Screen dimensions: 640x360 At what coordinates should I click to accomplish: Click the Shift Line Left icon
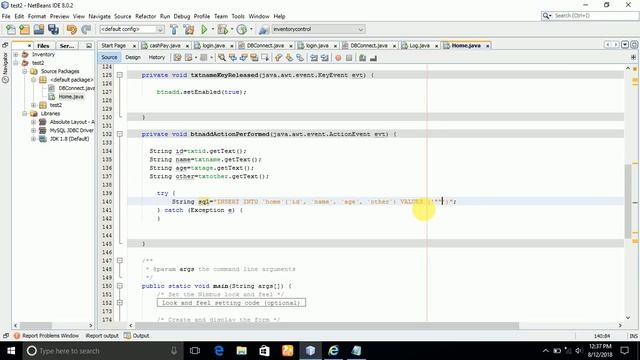click(x=313, y=58)
